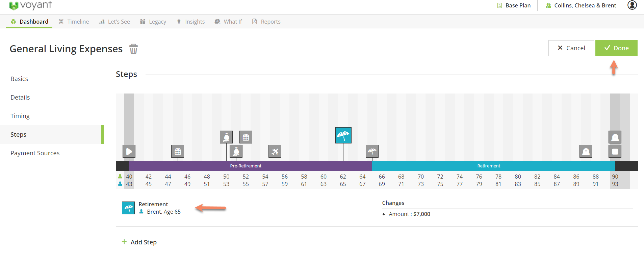Delete expense using the trash icon

point(133,49)
